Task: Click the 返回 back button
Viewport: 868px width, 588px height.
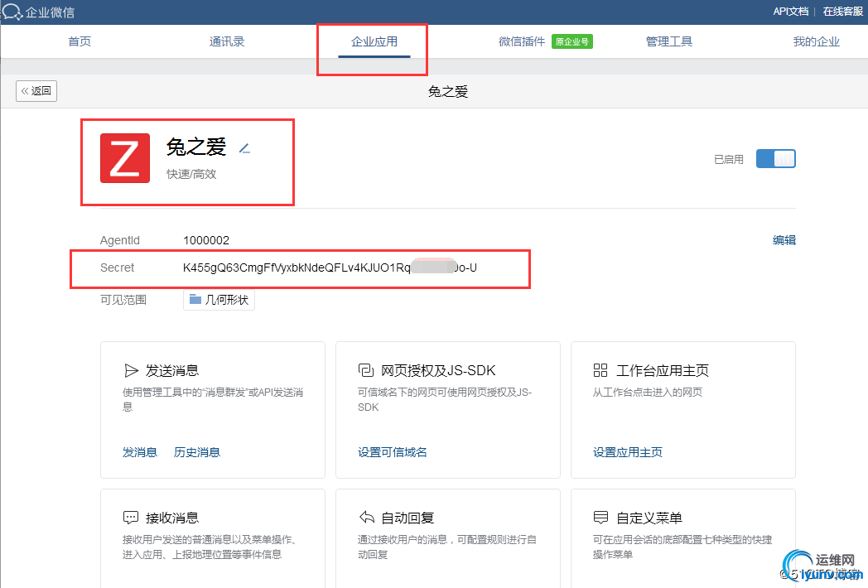Action: (x=36, y=91)
